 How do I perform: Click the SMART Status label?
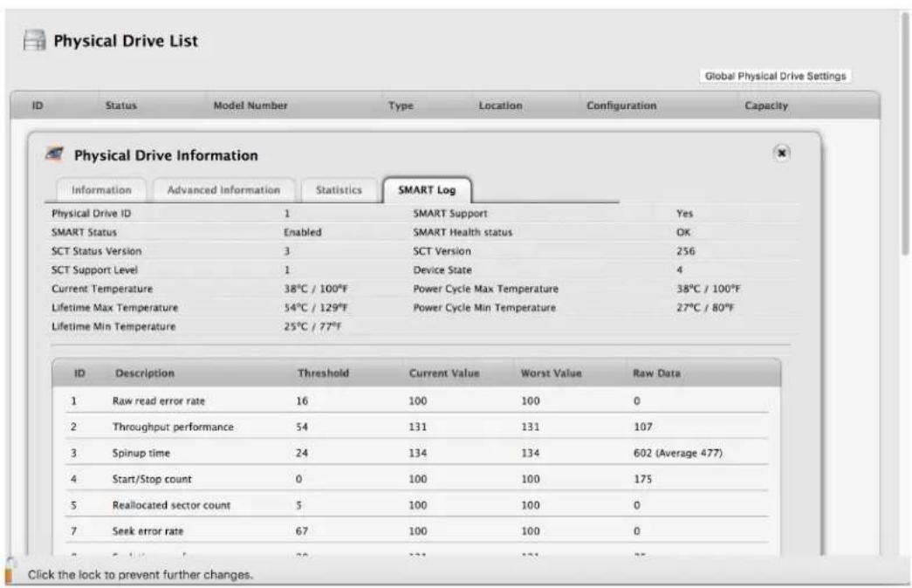pos(85,233)
